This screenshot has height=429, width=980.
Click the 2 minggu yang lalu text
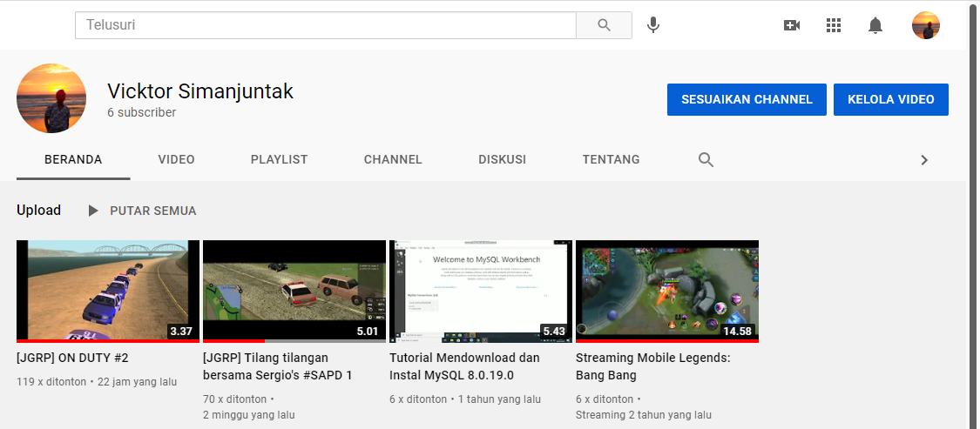(249, 414)
